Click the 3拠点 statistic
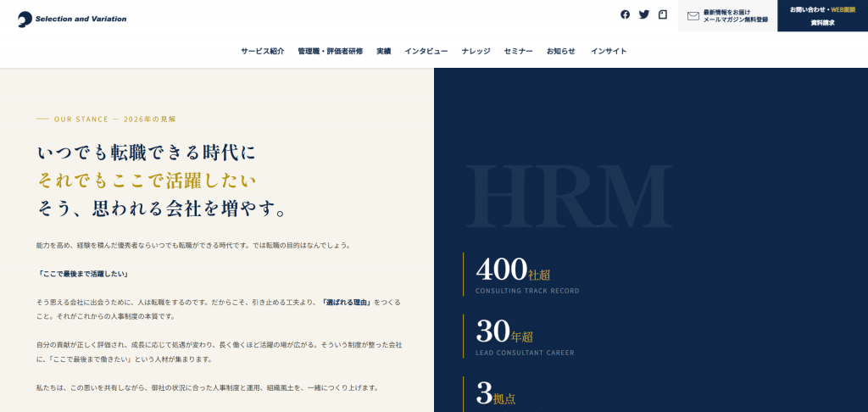Image resolution: width=868 pixels, height=412 pixels. coord(495,393)
